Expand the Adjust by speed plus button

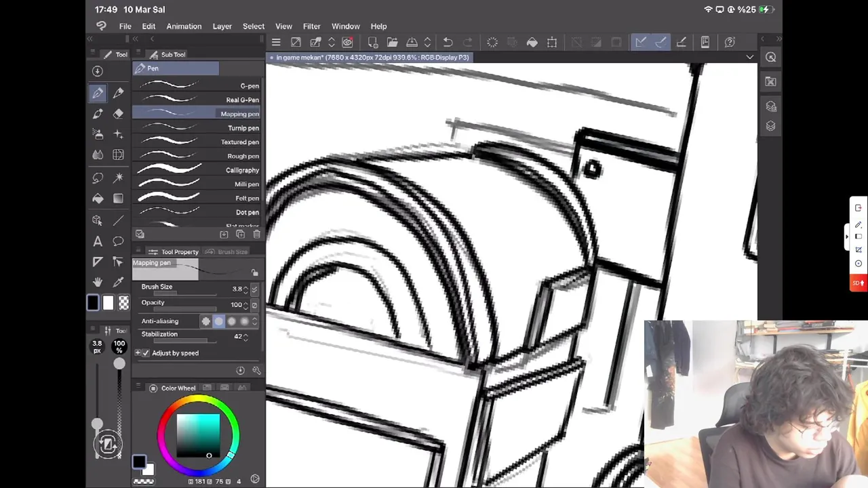(x=138, y=353)
